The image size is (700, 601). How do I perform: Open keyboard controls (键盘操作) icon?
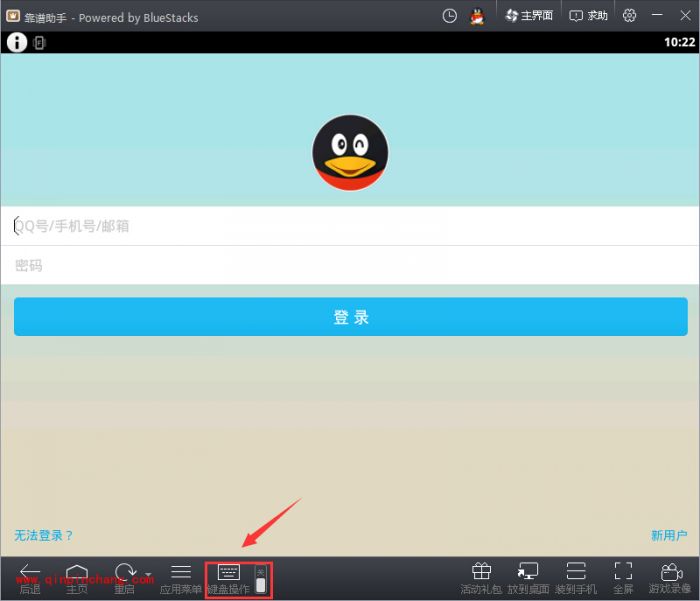click(228, 573)
